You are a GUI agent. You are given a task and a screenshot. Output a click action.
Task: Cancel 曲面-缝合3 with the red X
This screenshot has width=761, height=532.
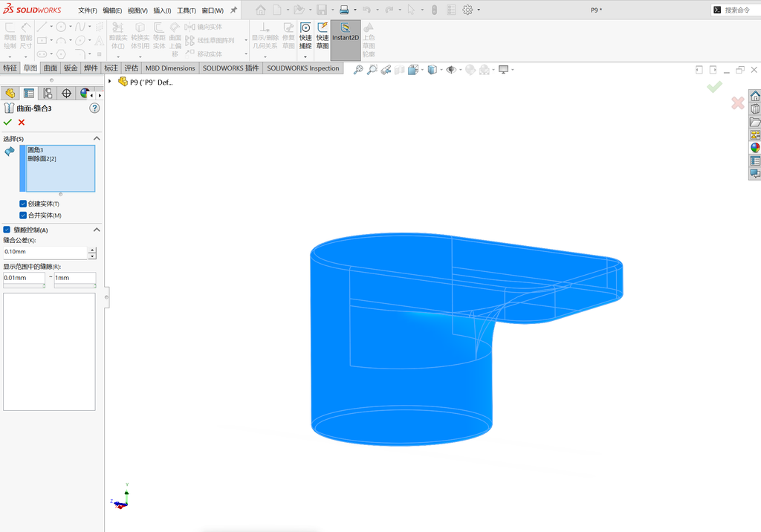22,123
